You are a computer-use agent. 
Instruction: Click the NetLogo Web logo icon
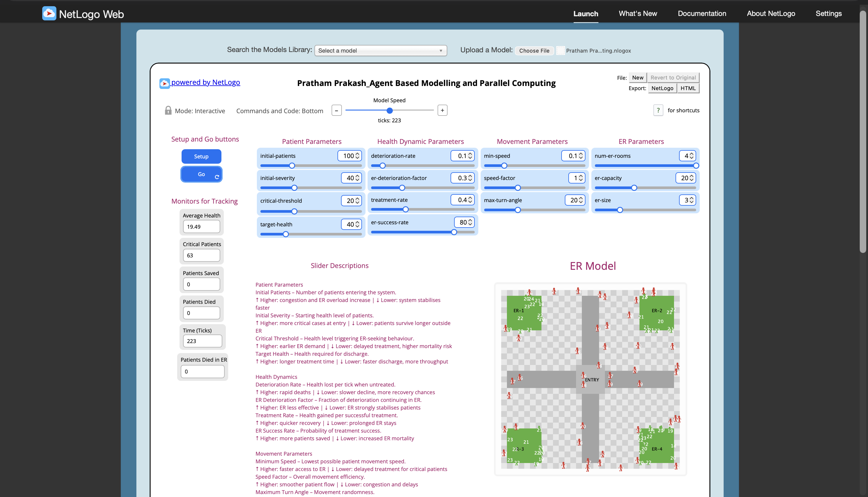click(x=49, y=14)
